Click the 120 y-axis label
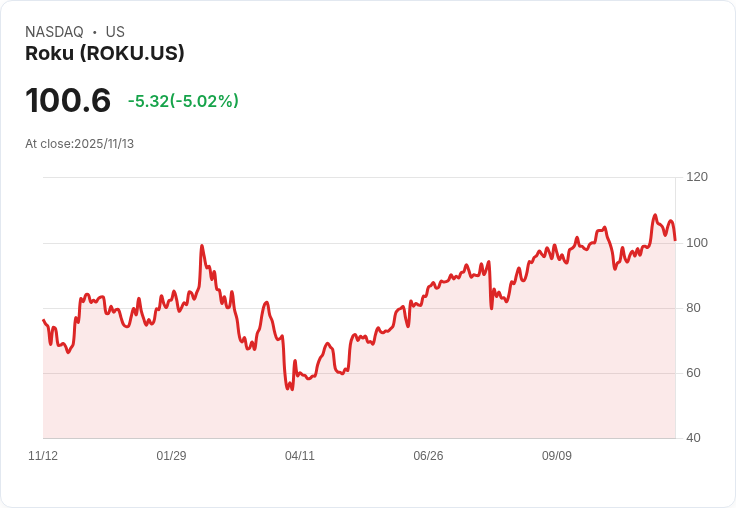 pos(697,177)
